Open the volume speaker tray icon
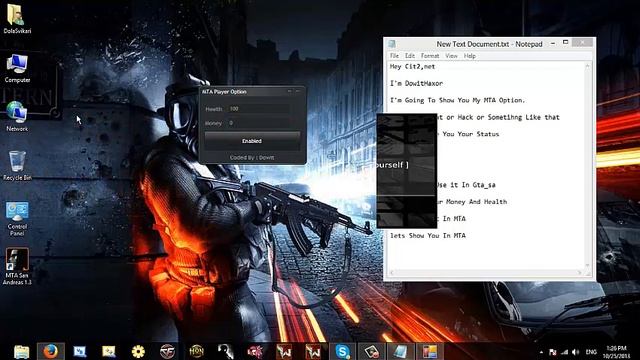640x360 pixels. point(576,352)
